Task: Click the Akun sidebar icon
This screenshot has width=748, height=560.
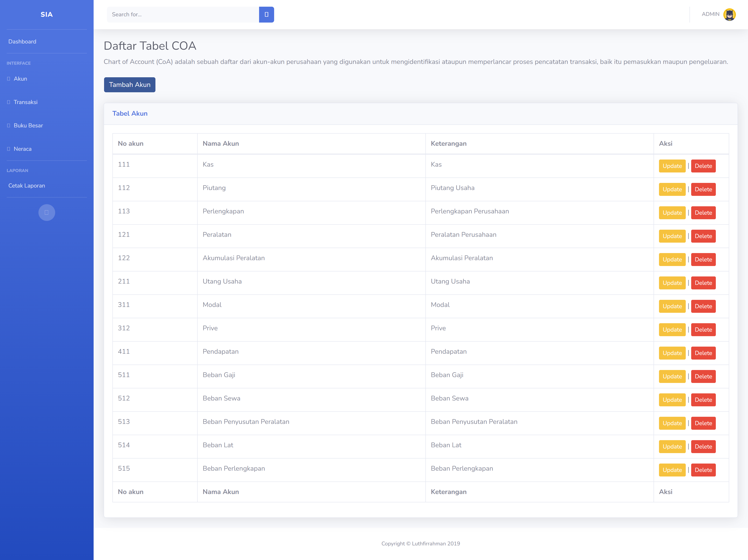Action: [x=8, y=79]
